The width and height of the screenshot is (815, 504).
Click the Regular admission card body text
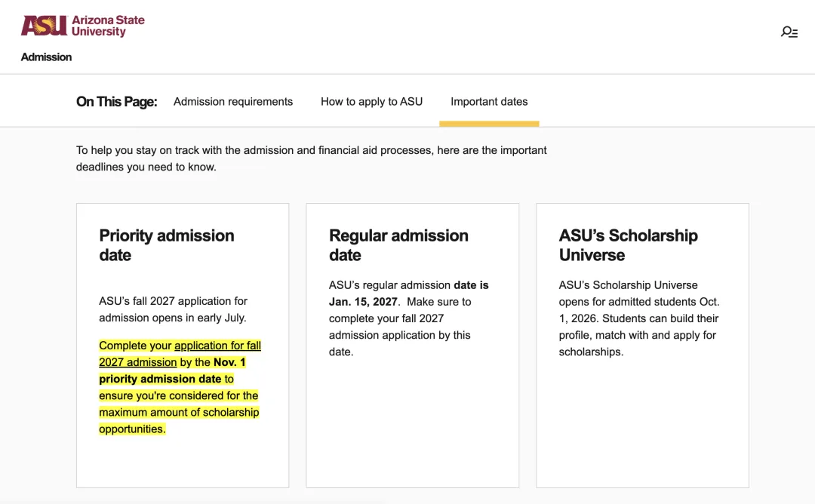(x=408, y=318)
